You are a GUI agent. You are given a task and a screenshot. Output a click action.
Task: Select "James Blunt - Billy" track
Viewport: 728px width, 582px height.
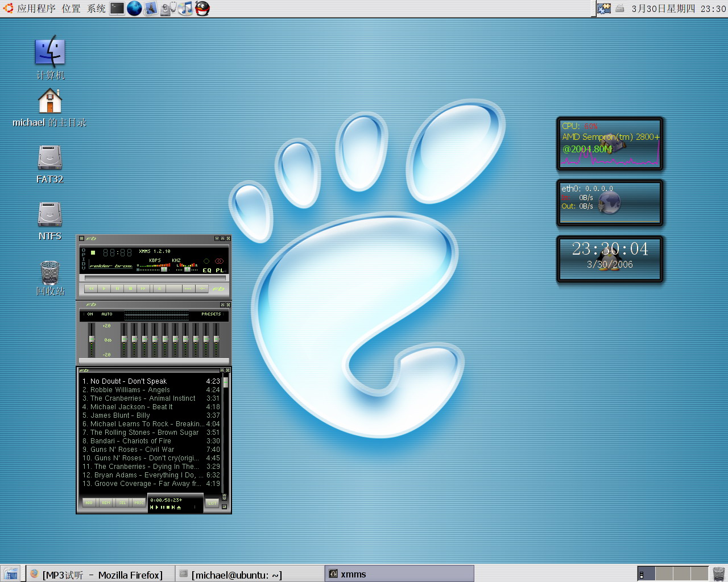[x=151, y=415]
